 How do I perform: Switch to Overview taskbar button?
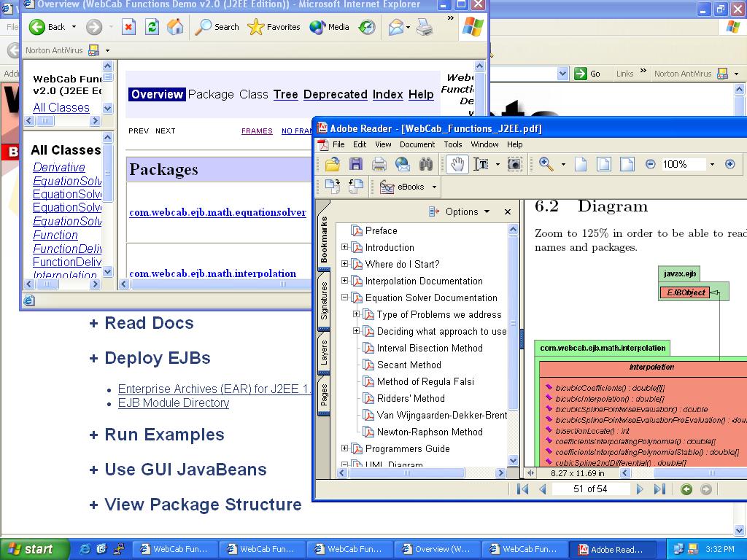[437, 550]
